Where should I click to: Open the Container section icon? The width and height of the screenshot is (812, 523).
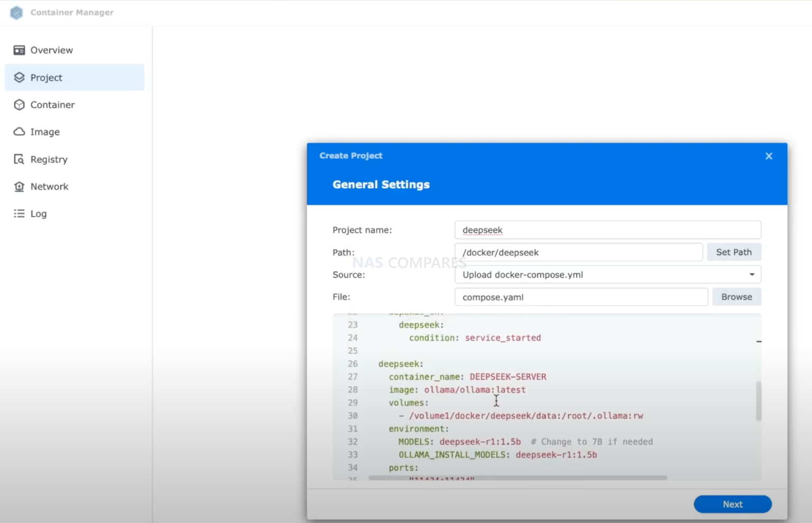[x=19, y=105]
